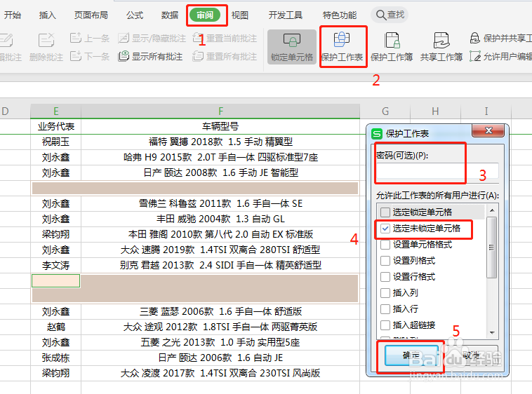Select column F header
Image resolution: width=532 pixels, height=394 pixels.
[x=220, y=111]
